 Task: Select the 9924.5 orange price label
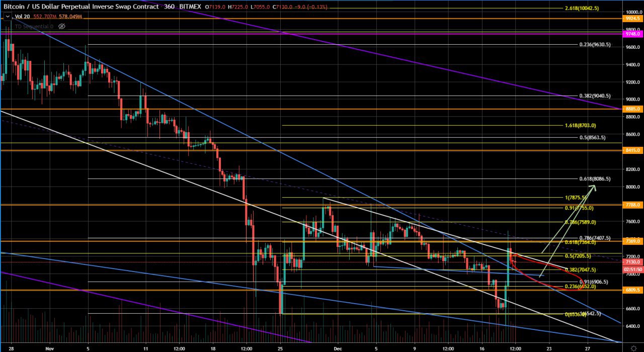coord(632,18)
